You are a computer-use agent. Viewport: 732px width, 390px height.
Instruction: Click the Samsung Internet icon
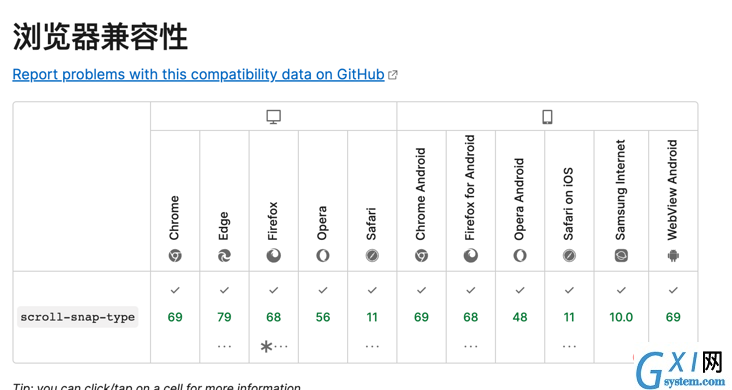[621, 255]
